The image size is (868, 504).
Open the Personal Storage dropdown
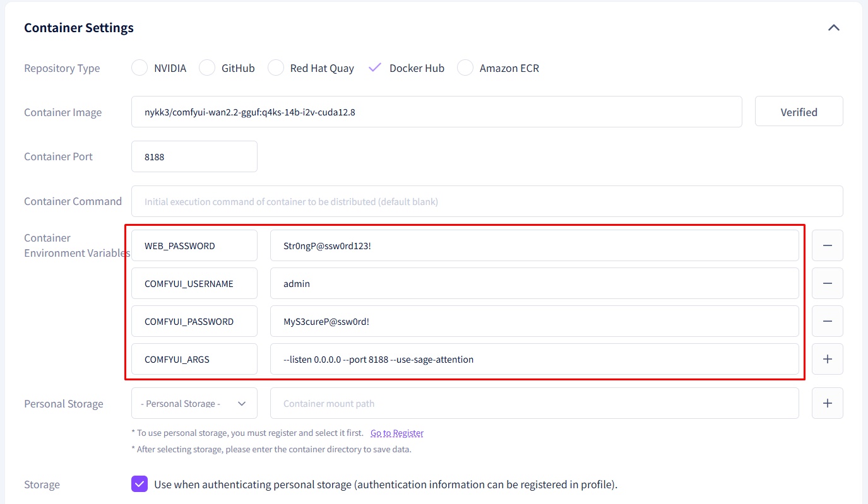point(194,403)
